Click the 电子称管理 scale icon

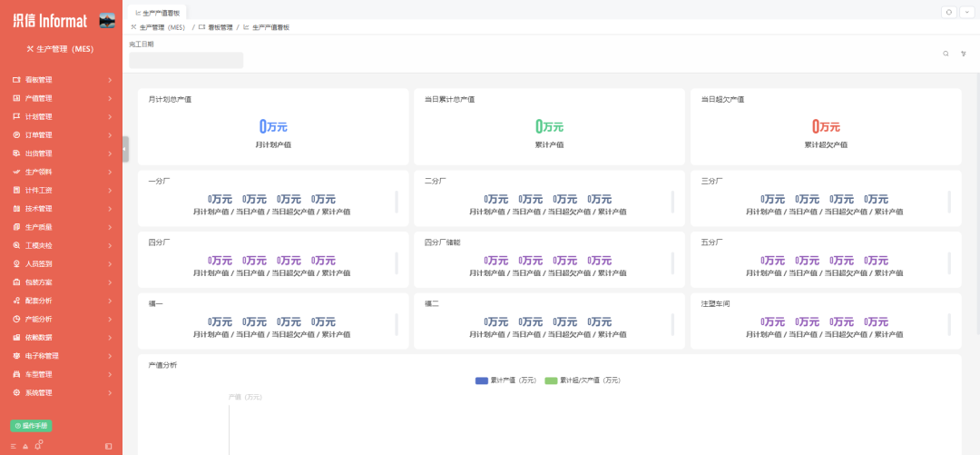(x=16, y=356)
